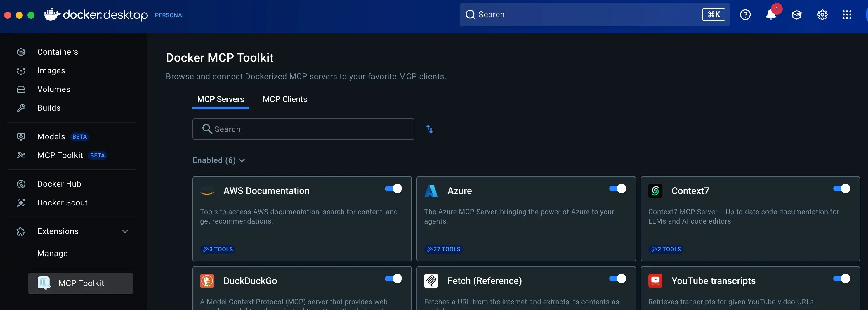Click the Images sidebar icon
The image size is (868, 310).
21,70
